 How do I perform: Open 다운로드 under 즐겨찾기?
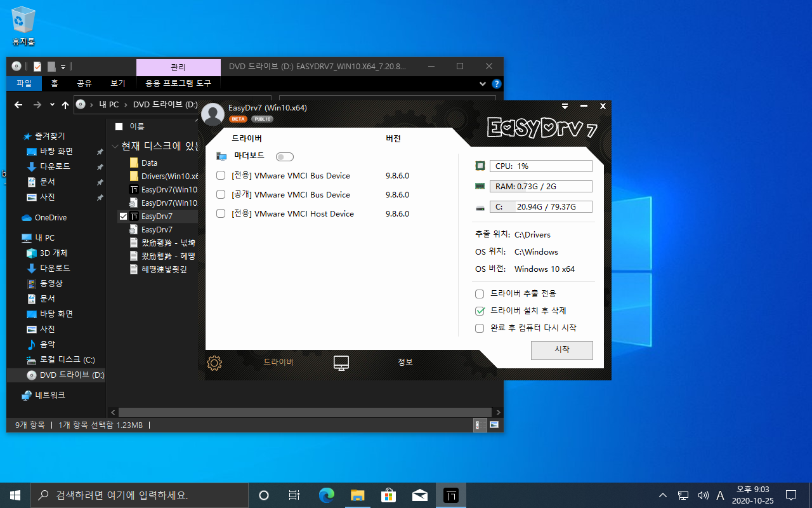pos(55,166)
